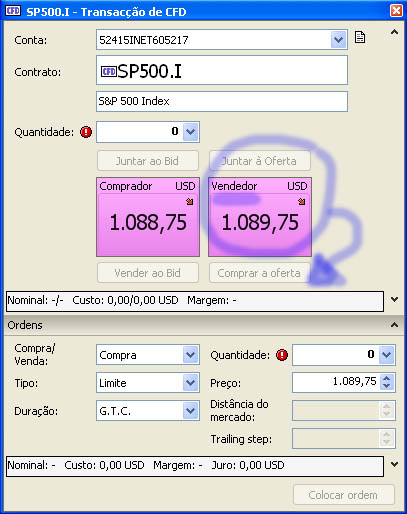Click into the Contrato SP500.I field

tap(222, 70)
